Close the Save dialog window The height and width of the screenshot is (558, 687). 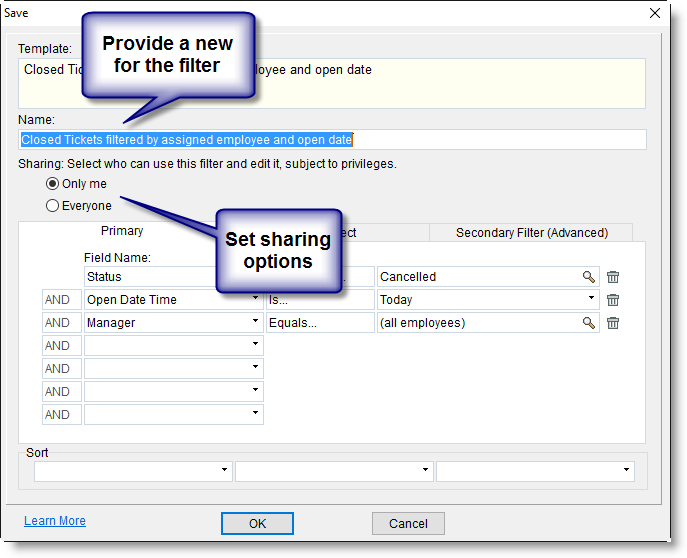point(655,13)
